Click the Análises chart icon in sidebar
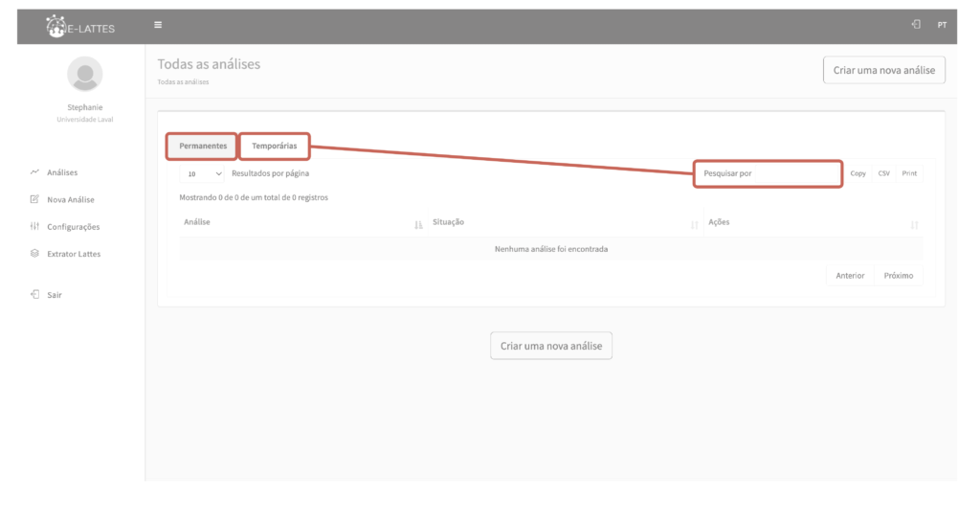 (x=34, y=172)
